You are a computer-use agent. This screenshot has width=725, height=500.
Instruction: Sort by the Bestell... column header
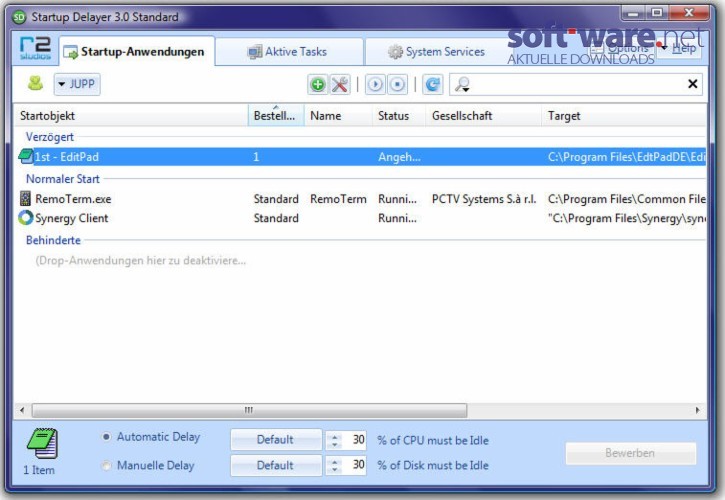coord(276,116)
